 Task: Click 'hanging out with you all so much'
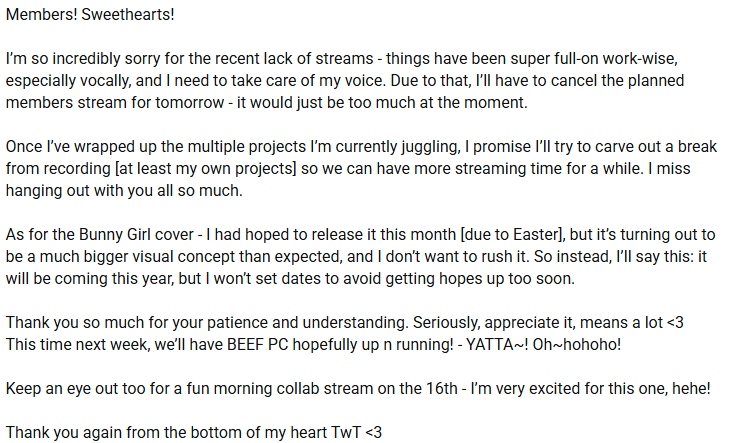(124, 191)
